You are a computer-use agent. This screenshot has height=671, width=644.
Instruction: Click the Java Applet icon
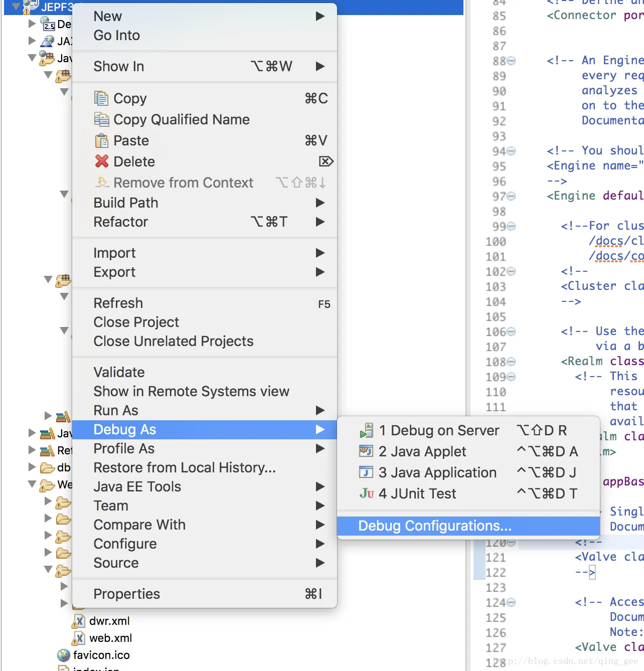coord(366,451)
